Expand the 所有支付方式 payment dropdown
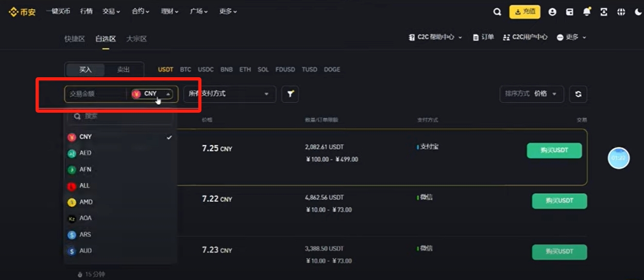 tap(229, 94)
